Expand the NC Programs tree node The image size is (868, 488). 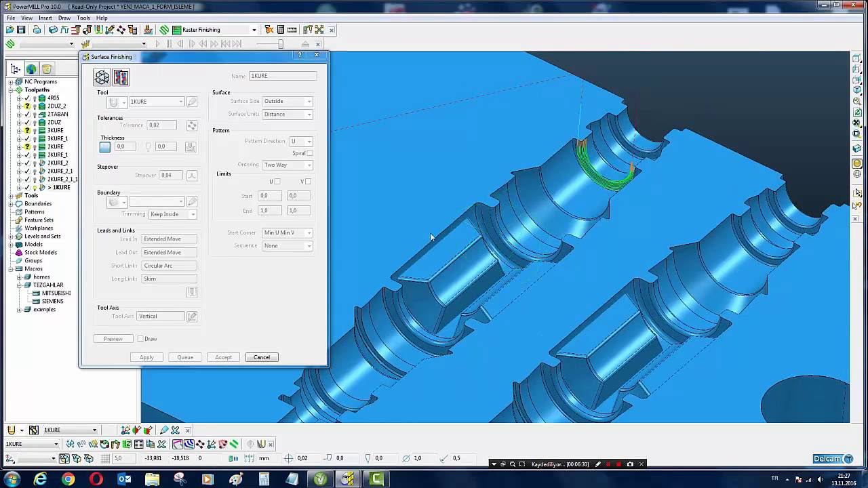11,82
